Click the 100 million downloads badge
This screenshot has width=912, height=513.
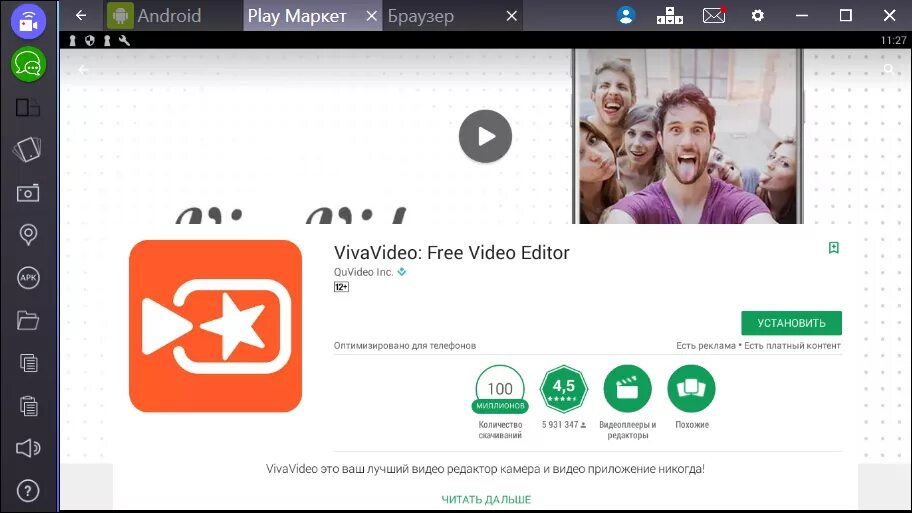pyautogui.click(x=500, y=389)
